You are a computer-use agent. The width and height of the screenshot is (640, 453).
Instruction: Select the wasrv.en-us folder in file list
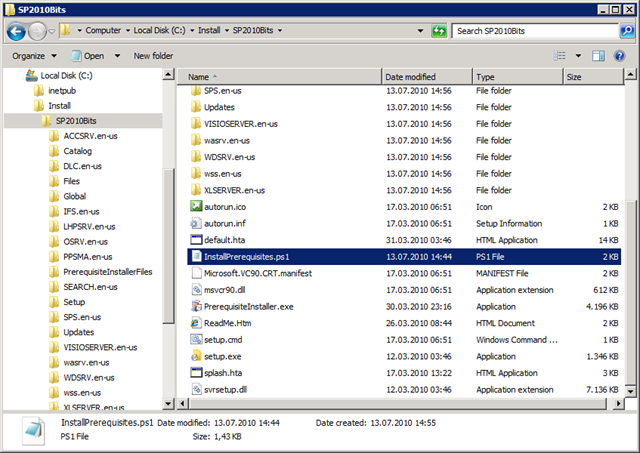click(227, 140)
